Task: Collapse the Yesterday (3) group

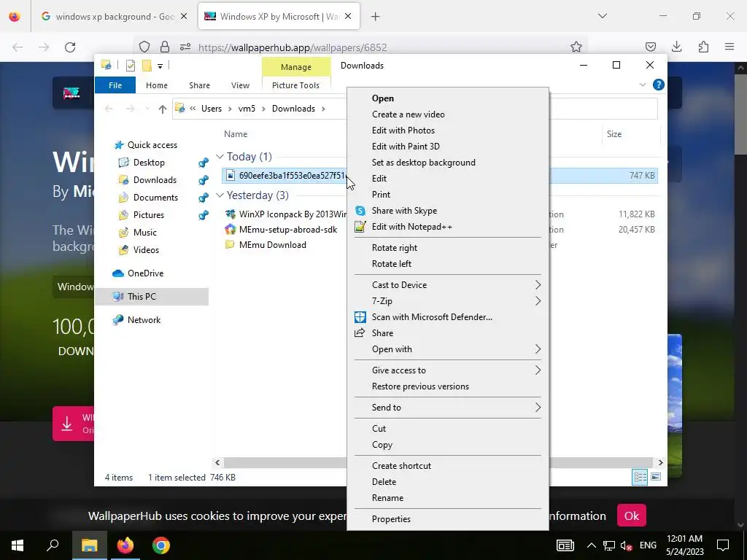Action: pos(220,195)
